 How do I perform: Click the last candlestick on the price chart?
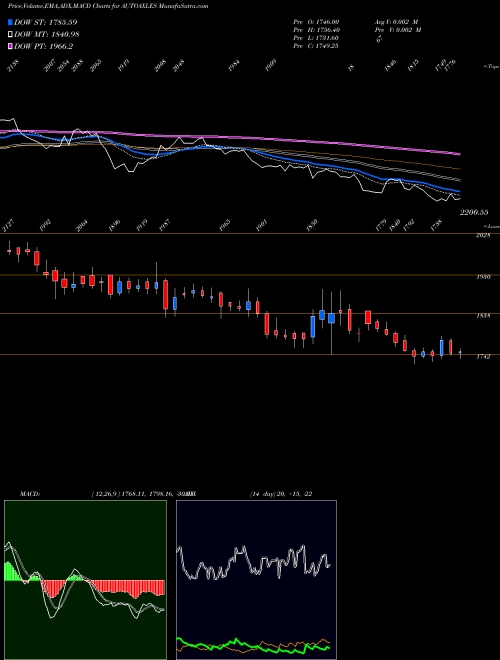pyautogui.click(x=460, y=353)
